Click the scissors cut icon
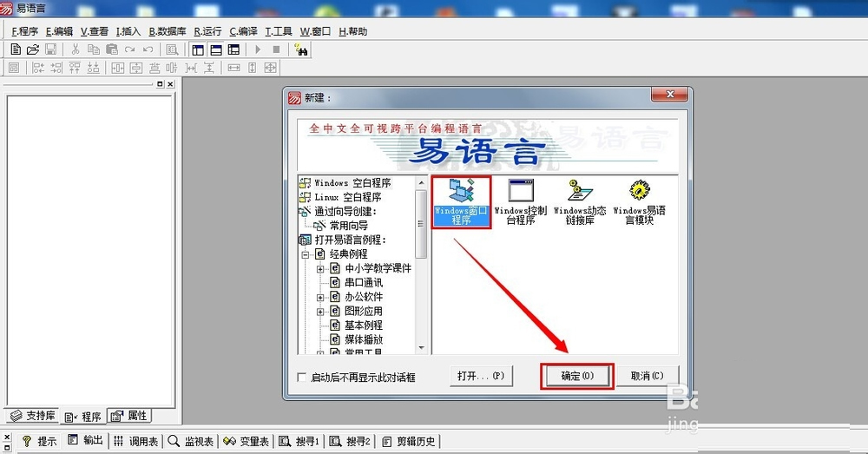The width and height of the screenshot is (868, 454). pyautogui.click(x=76, y=49)
